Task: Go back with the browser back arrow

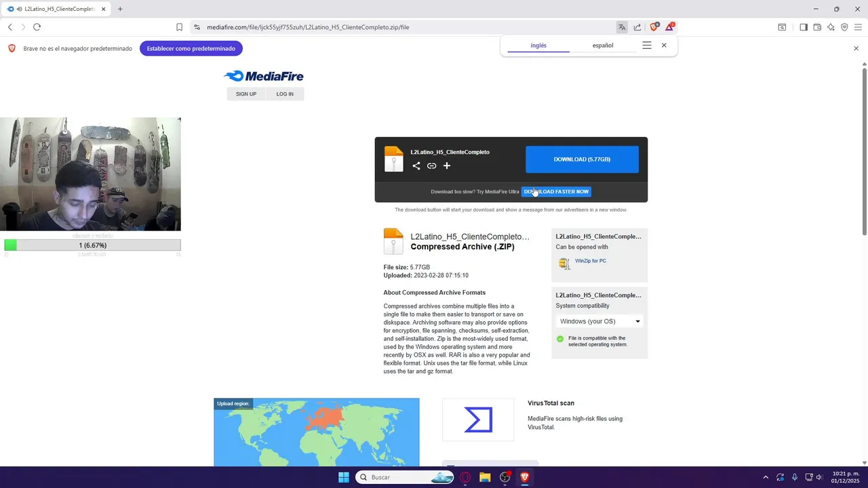Action: point(10,27)
